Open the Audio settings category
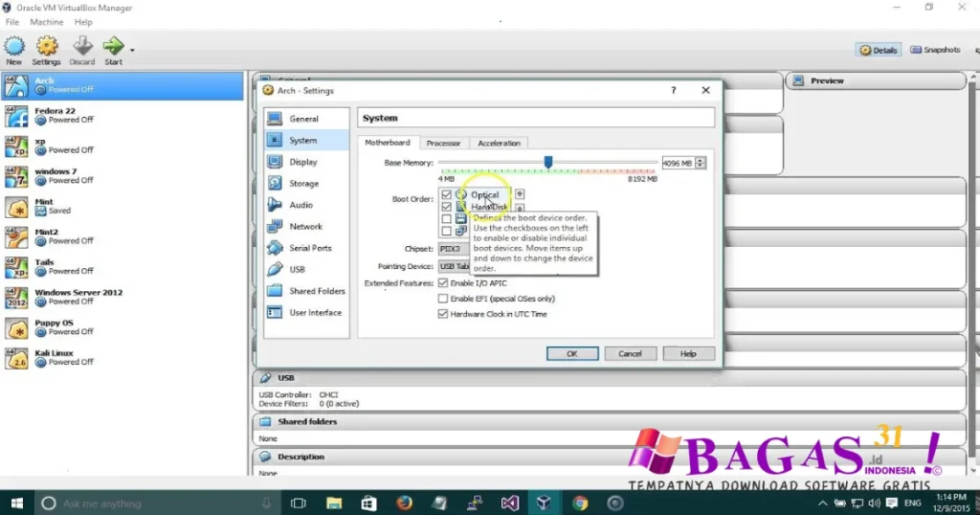The height and width of the screenshot is (515, 980). tap(306, 205)
